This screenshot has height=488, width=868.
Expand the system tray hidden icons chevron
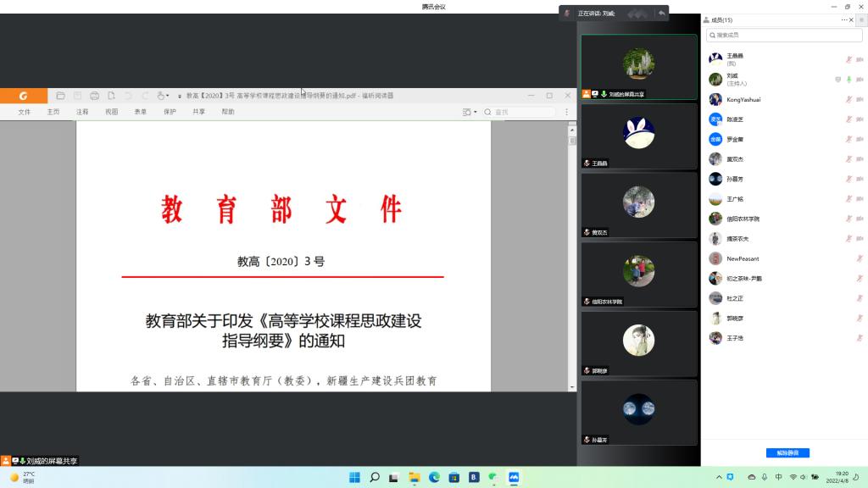[x=735, y=477]
